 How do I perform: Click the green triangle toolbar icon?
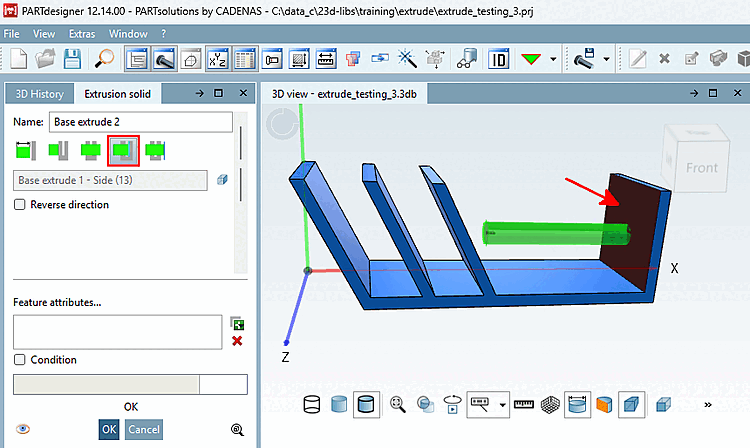(531, 59)
